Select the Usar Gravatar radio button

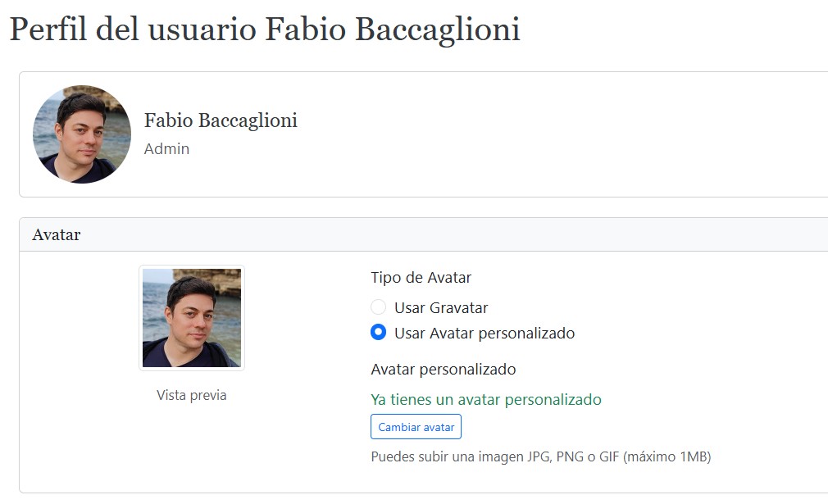tap(378, 307)
